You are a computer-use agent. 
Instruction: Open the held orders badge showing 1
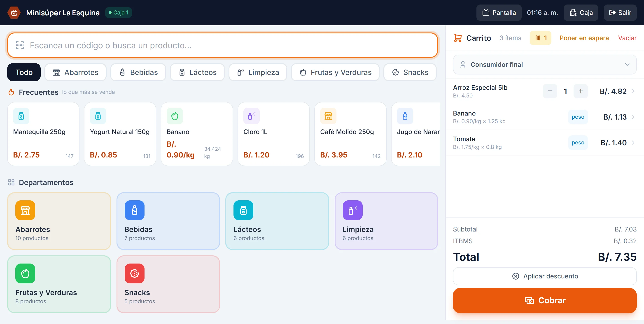pos(541,38)
